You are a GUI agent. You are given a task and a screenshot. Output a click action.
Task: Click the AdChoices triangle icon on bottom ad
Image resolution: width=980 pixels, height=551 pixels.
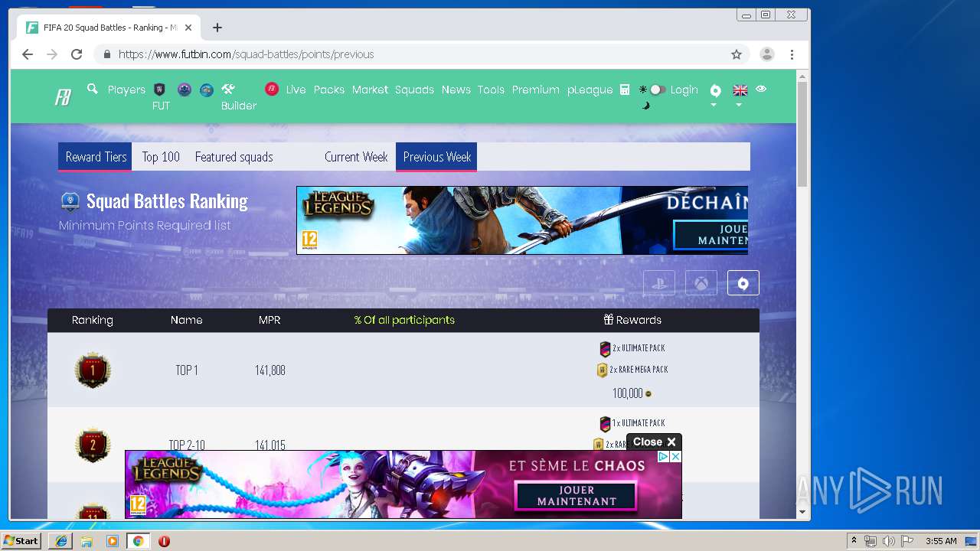(665, 456)
